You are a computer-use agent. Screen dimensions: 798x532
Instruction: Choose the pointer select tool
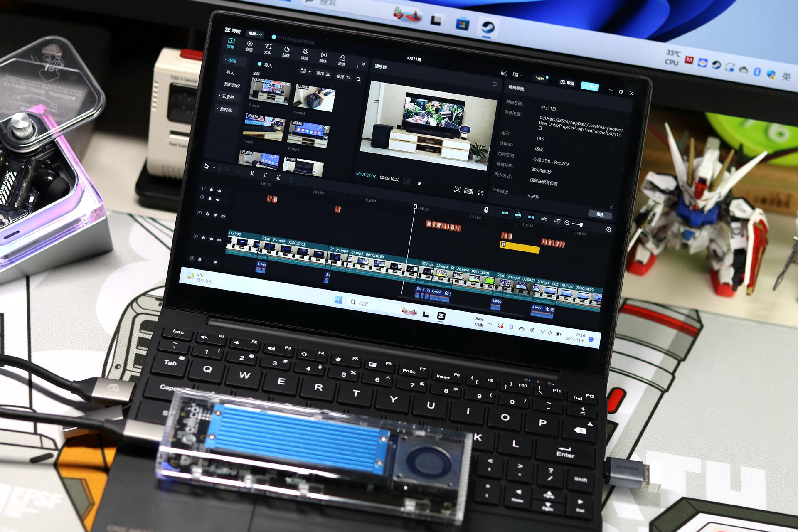[207, 166]
